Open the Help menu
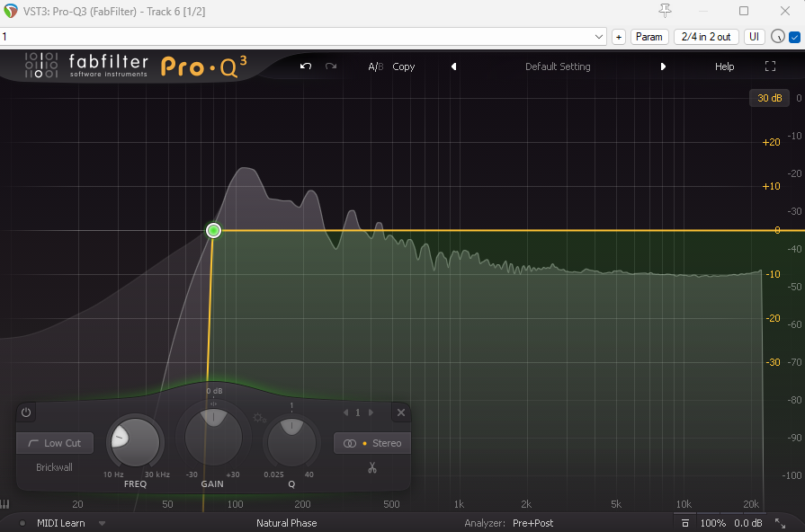Image resolution: width=805 pixels, height=532 pixels. pyautogui.click(x=724, y=66)
